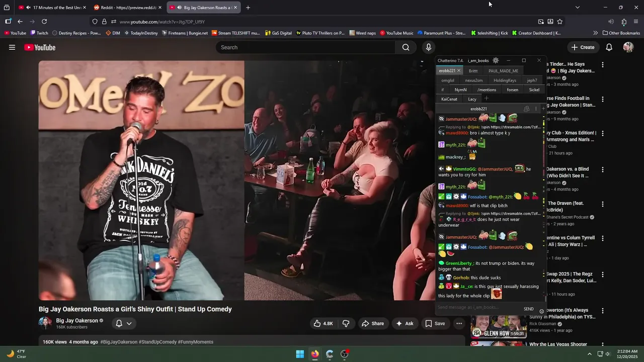Image resolution: width=644 pixels, height=362 pixels.
Task: Open the Firefox application menu
Action: point(636,22)
